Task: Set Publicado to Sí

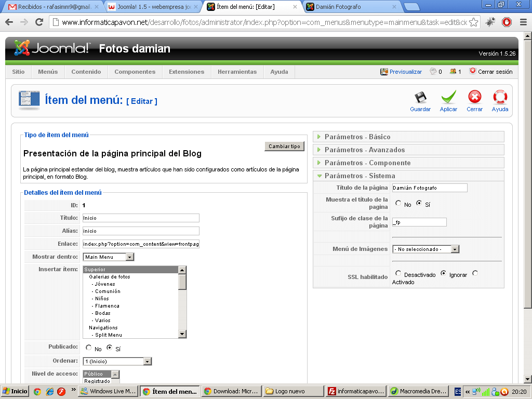Action: click(x=109, y=348)
